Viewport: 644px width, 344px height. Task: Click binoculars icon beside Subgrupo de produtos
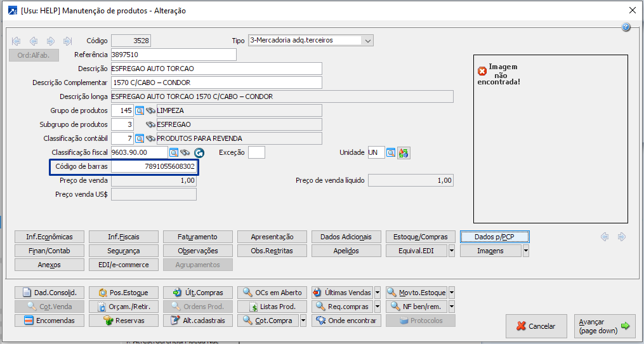tap(150, 124)
